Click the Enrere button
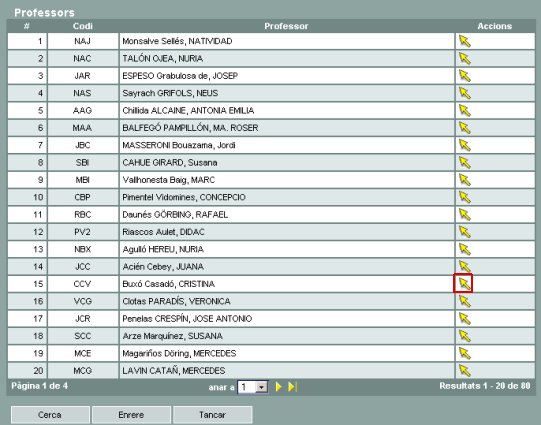541x425 pixels. [x=131, y=415]
